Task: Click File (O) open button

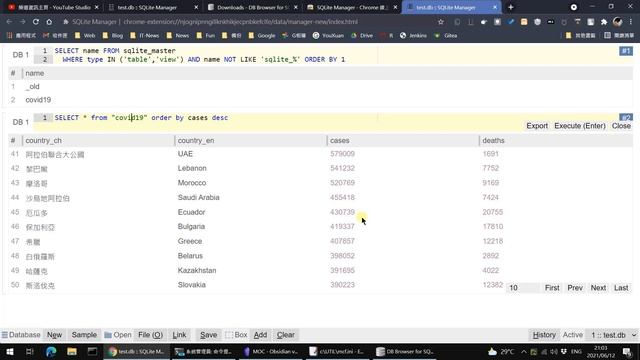Action: 150,335
